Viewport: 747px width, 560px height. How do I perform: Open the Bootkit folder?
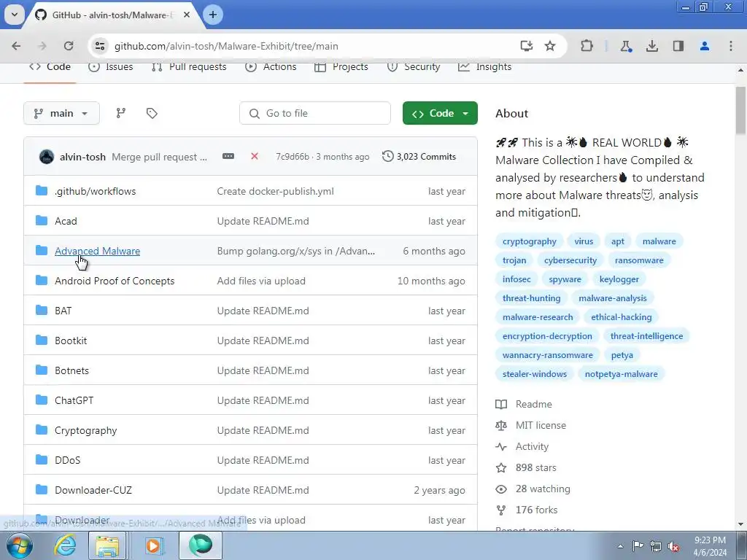tap(71, 341)
